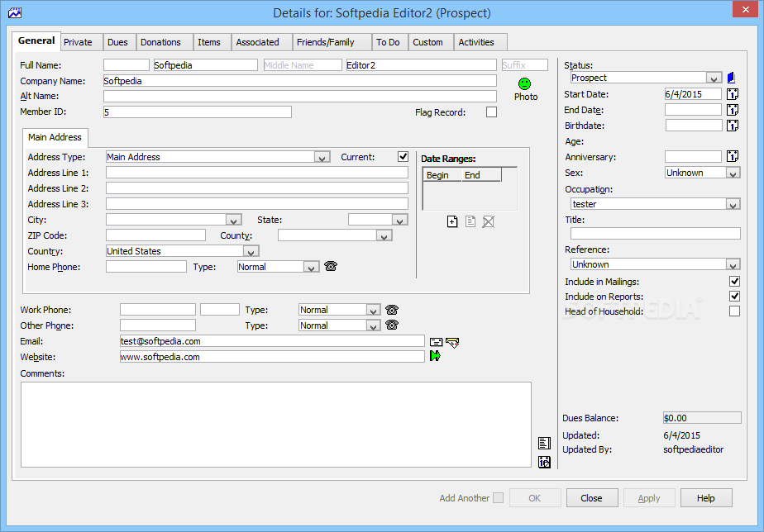Open the Other Phone Type dropdown
This screenshot has height=532, width=764.
point(373,325)
